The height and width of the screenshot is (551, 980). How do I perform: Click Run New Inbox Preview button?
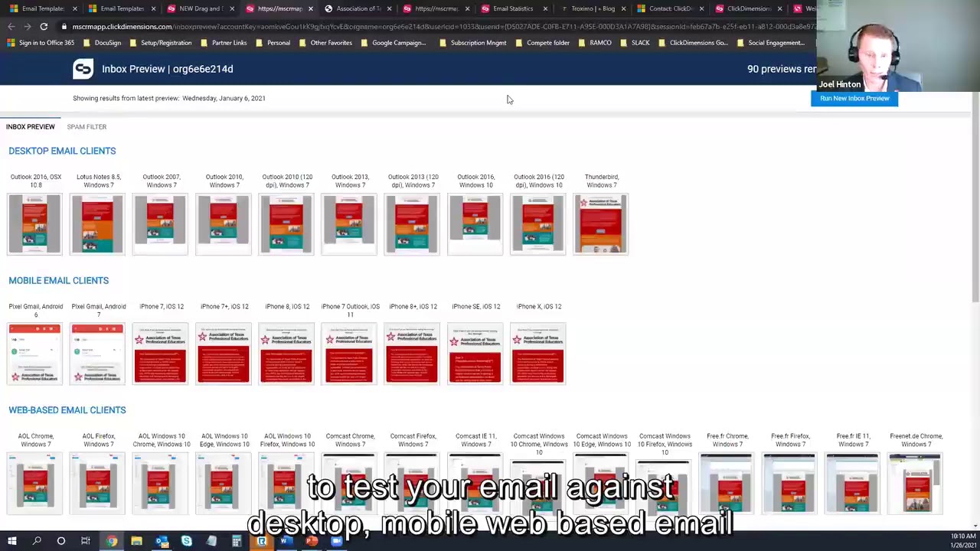point(854,98)
